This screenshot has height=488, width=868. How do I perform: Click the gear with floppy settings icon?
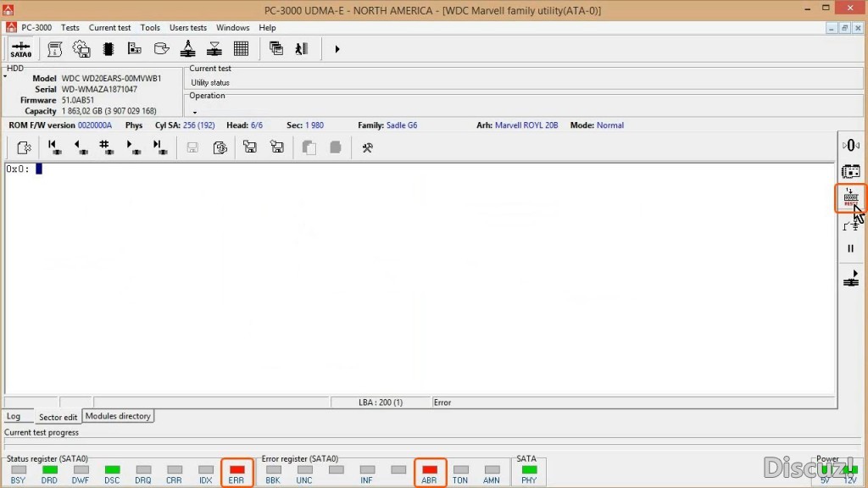pos(81,49)
